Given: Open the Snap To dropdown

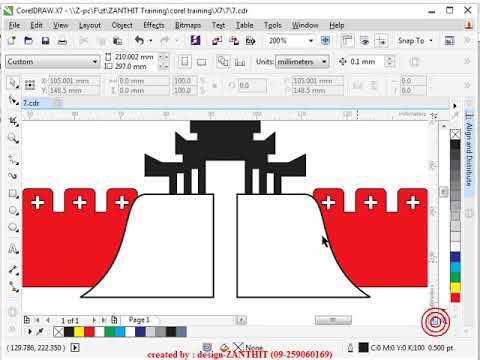Looking at the screenshot, I should coord(415,41).
